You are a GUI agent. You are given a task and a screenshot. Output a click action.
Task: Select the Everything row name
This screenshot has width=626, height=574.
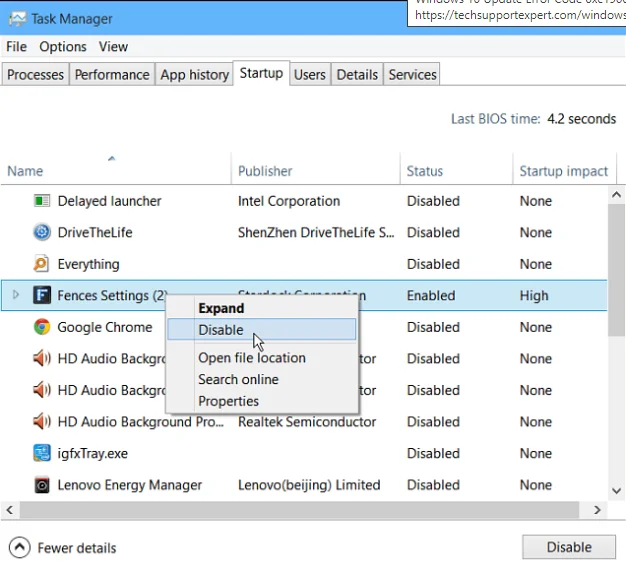89,264
